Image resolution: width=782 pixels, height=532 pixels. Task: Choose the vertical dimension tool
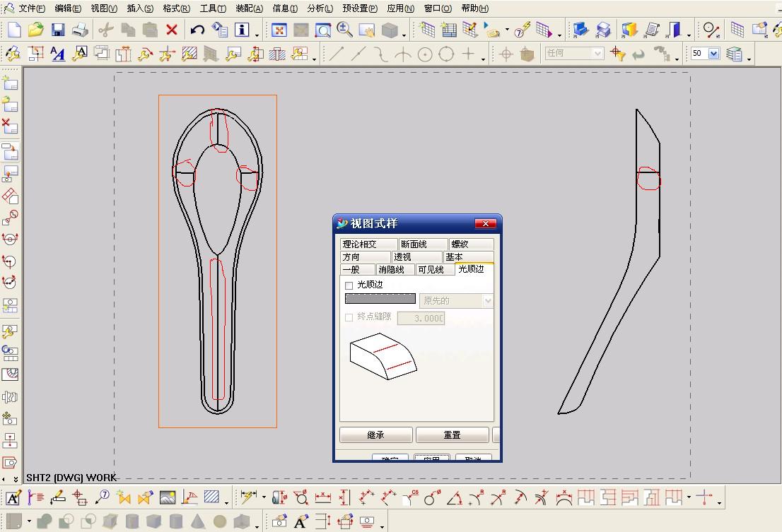[345, 497]
